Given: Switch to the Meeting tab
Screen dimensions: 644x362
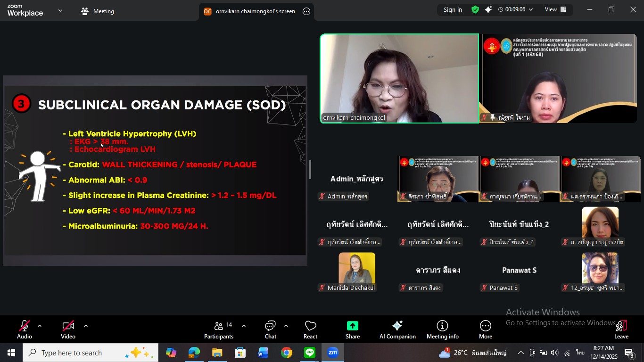Looking at the screenshot, I should tap(98, 11).
